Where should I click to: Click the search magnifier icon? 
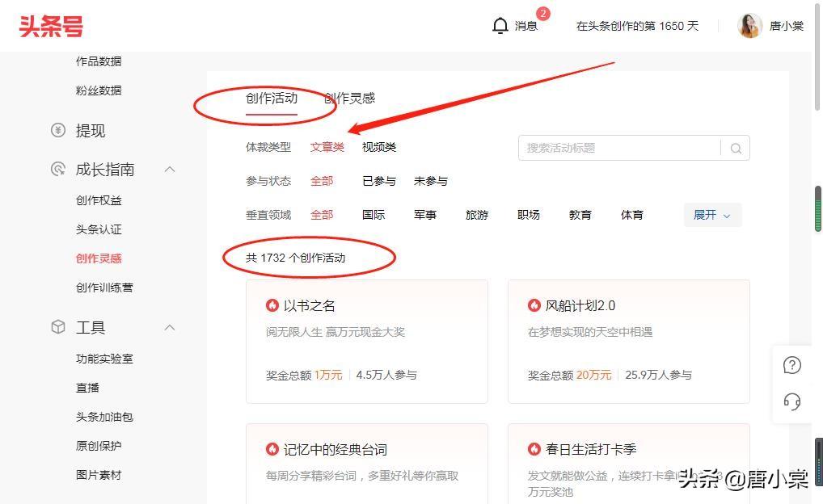[x=735, y=149]
